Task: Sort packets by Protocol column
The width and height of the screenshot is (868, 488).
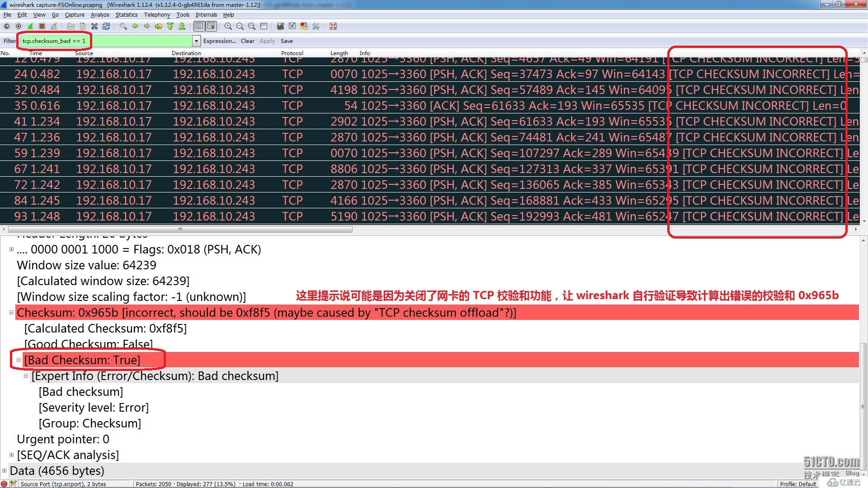Action: click(x=292, y=53)
